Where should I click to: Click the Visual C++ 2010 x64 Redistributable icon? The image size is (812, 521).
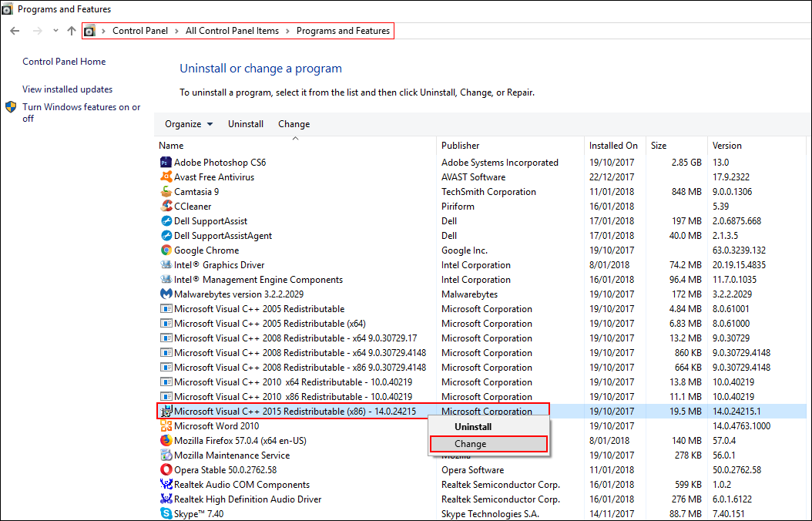[x=166, y=382]
